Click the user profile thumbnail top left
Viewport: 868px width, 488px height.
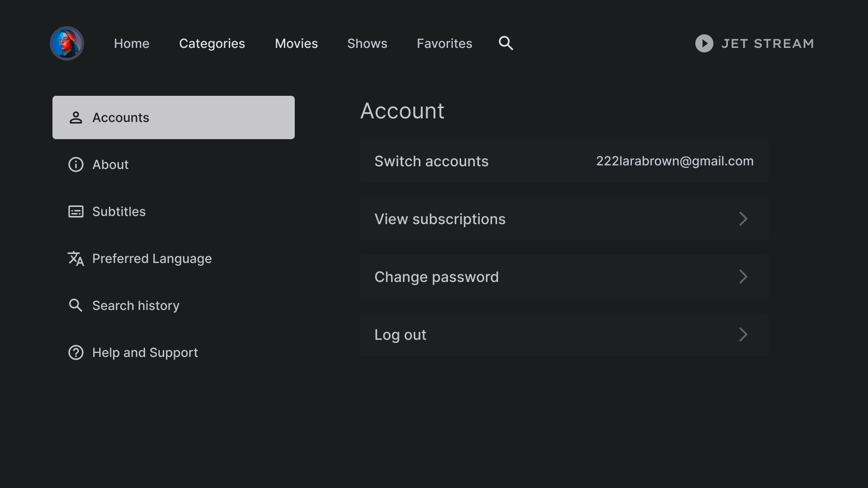coord(67,43)
